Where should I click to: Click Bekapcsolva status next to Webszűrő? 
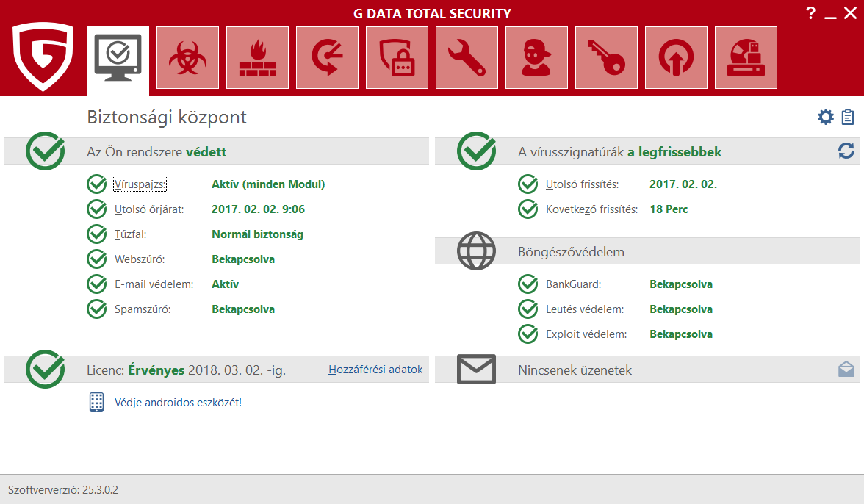(x=243, y=259)
